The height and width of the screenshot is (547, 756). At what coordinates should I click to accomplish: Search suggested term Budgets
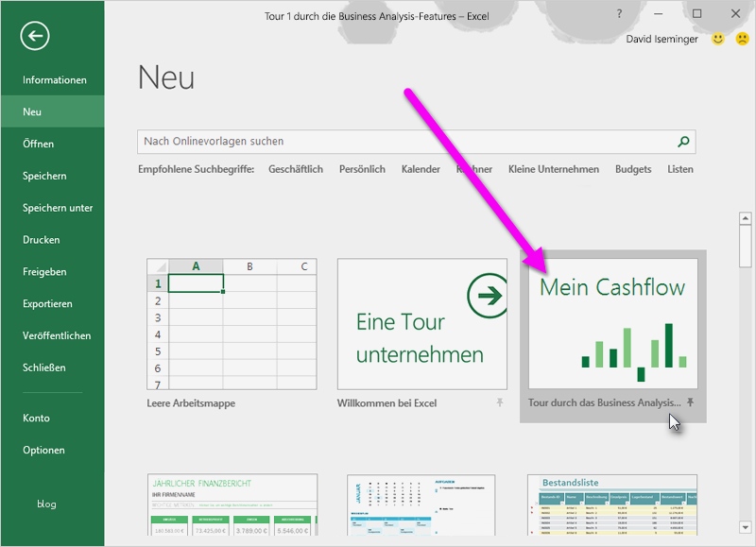[633, 169]
